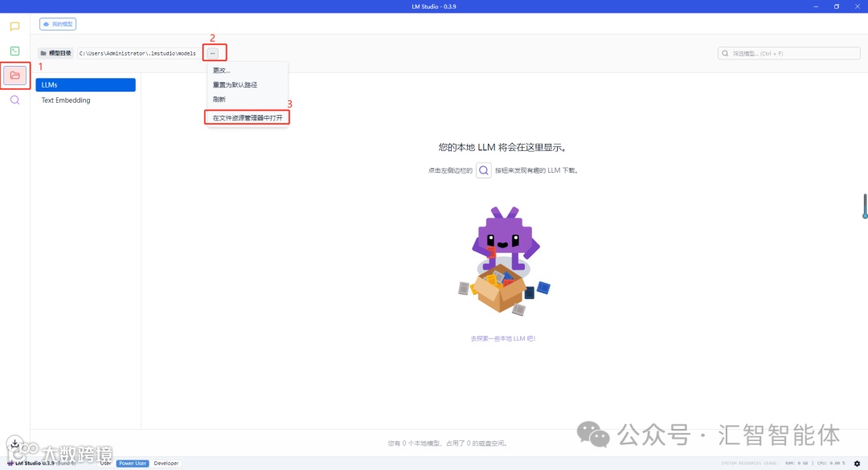The width and height of the screenshot is (868, 470).
Task: Choose 在文件资源管理器中打开 menu entry
Action: click(x=247, y=118)
